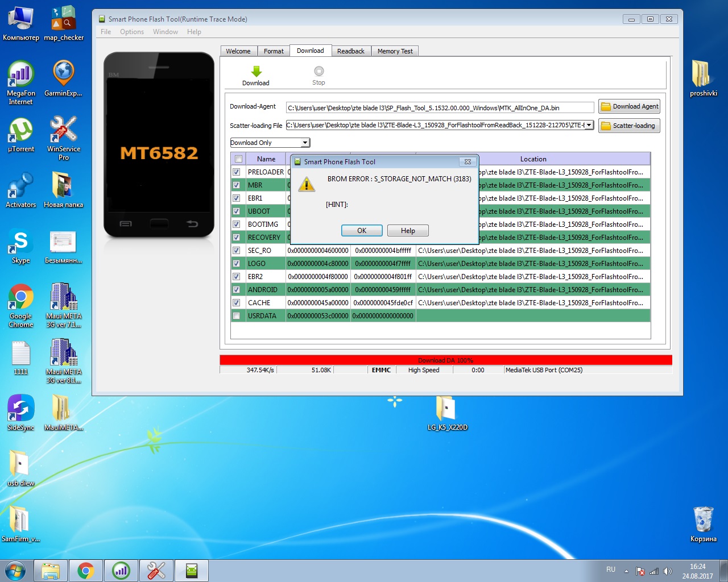Show hidden icons in the system tray

[626, 571]
